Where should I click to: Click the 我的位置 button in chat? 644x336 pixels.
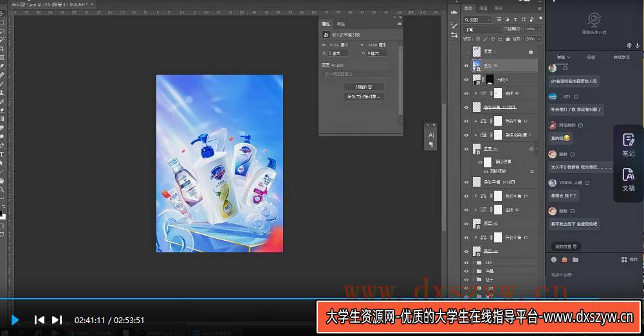(x=566, y=247)
